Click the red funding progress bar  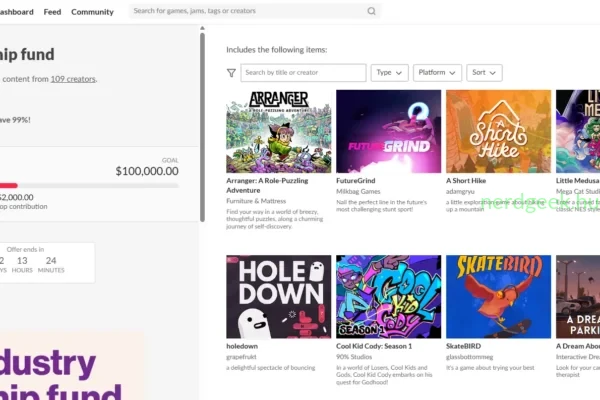[8, 186]
